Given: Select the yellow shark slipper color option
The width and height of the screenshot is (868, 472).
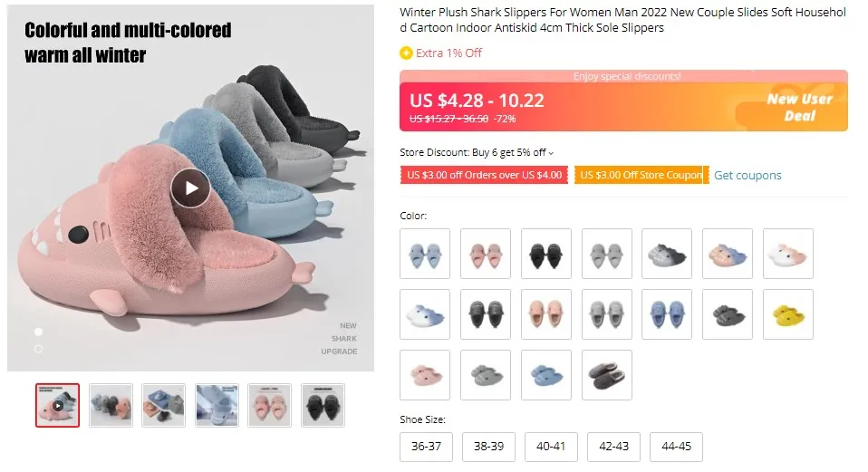Looking at the screenshot, I should 787,314.
